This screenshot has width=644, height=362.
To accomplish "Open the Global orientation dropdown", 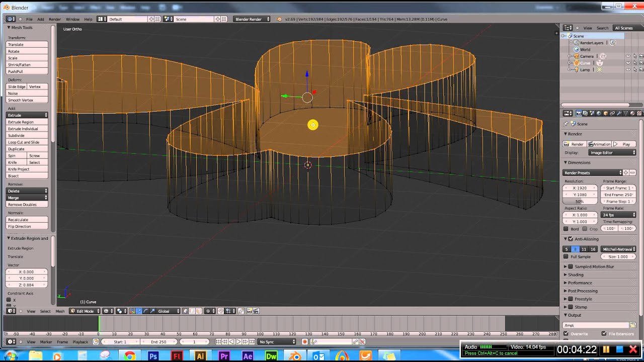I will point(168,311).
